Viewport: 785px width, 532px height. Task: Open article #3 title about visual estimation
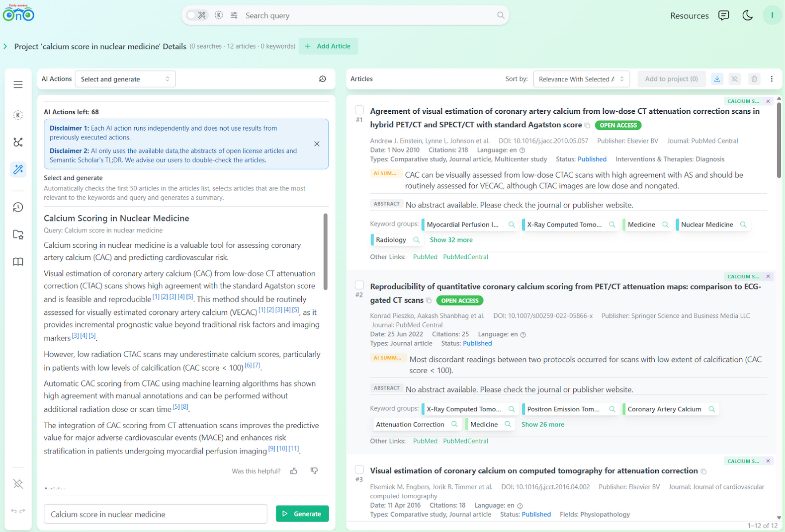pos(534,471)
